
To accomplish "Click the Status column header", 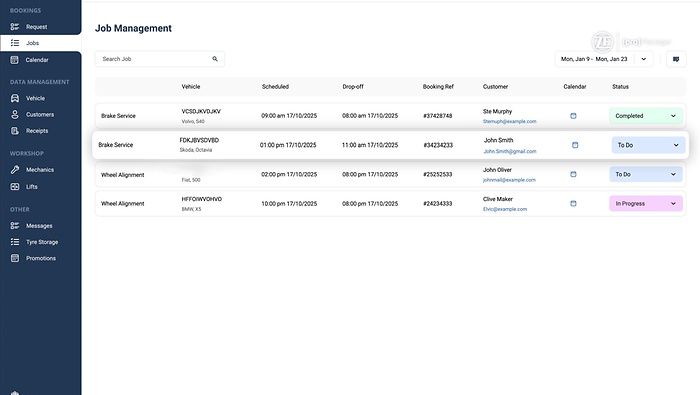I will 620,87.
